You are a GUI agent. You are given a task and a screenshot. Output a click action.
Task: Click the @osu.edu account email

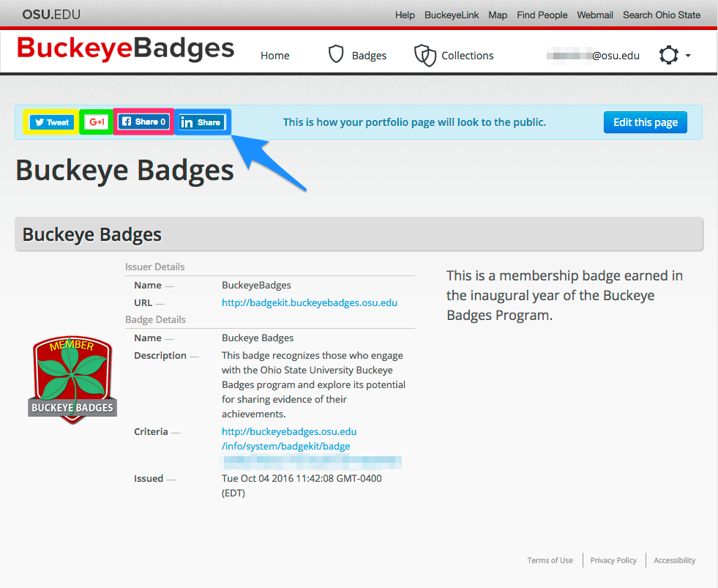click(x=593, y=56)
